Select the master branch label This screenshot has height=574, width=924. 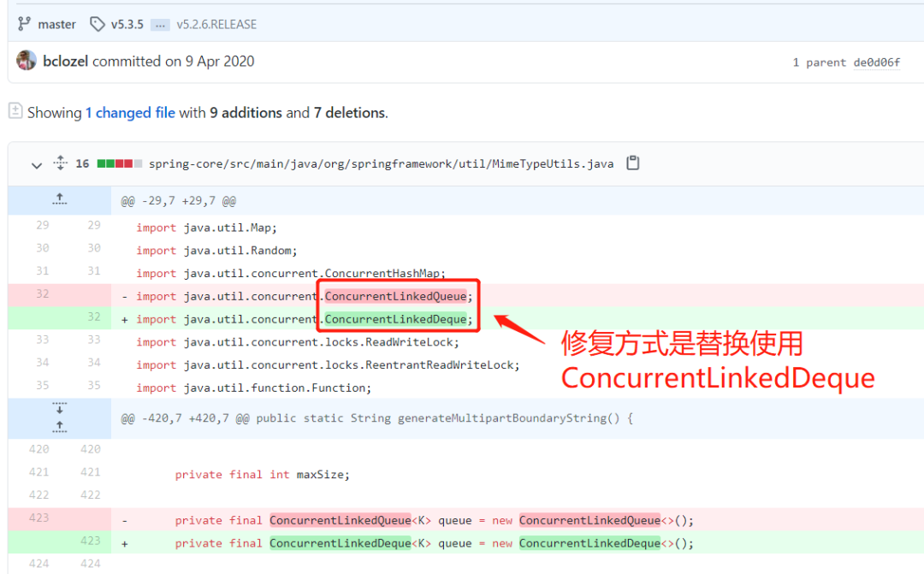tap(57, 24)
